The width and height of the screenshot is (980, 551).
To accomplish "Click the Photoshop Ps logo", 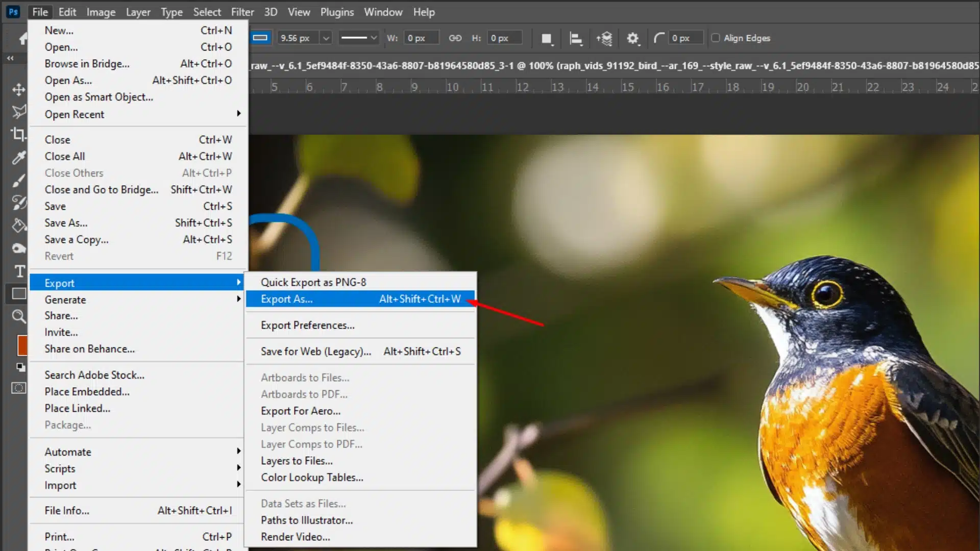I will [13, 12].
